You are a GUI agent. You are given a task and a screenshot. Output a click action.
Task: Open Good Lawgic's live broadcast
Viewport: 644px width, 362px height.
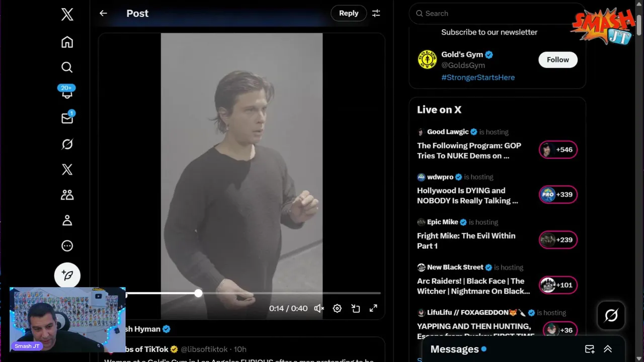point(469,150)
